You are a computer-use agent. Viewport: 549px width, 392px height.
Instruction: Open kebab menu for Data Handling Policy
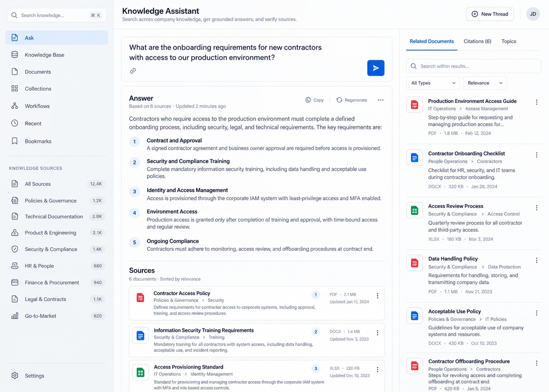pyautogui.click(x=536, y=260)
